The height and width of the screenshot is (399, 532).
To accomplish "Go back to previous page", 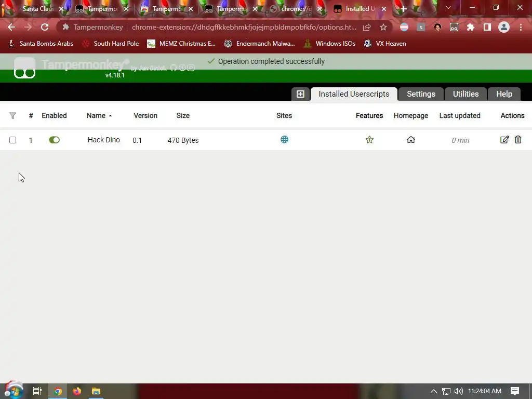I will [x=11, y=27].
